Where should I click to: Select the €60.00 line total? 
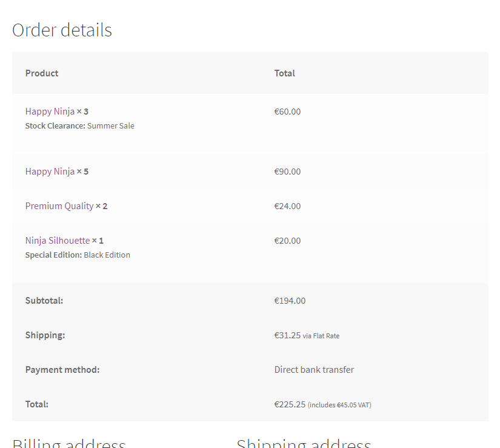287,112
